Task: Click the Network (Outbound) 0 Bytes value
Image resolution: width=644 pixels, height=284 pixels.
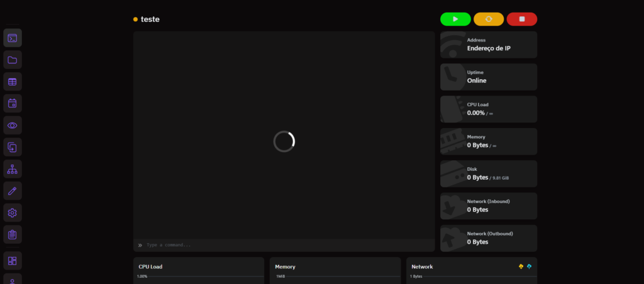Action: tap(478, 242)
